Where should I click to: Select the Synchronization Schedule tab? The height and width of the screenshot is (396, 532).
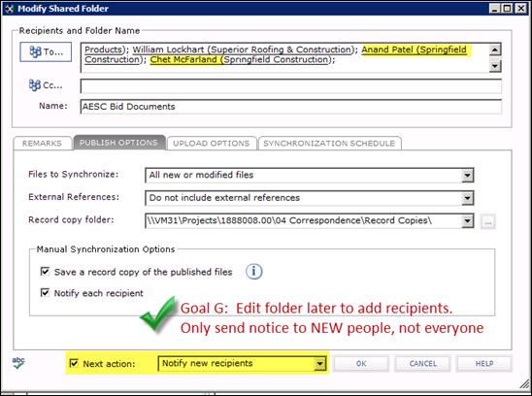pyautogui.click(x=329, y=144)
